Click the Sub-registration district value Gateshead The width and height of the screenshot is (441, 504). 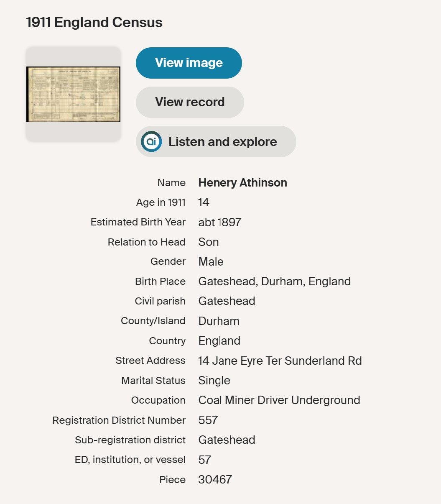[227, 440]
